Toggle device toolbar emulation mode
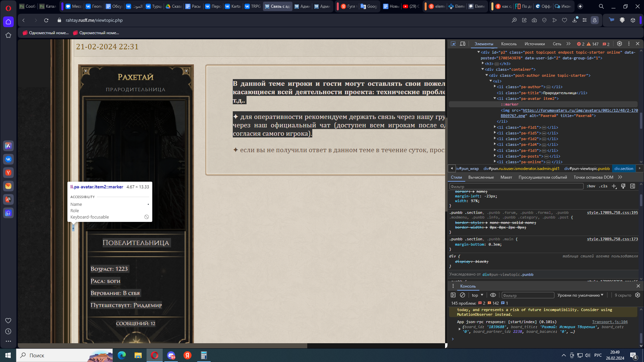The image size is (644, 362). [463, 44]
